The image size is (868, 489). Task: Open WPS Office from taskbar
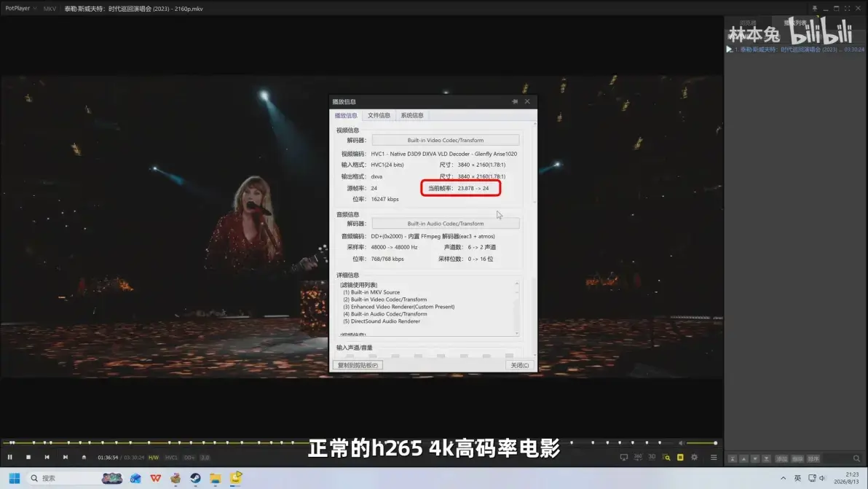(x=156, y=478)
